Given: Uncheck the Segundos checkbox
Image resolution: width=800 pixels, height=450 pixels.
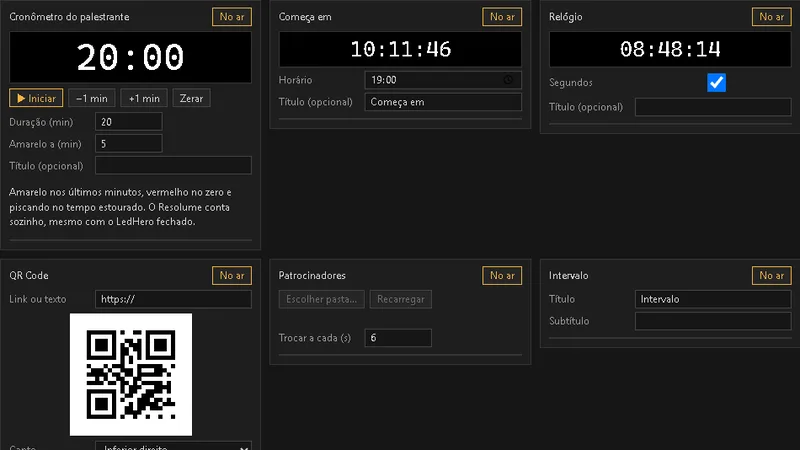Looking at the screenshot, I should [716, 83].
